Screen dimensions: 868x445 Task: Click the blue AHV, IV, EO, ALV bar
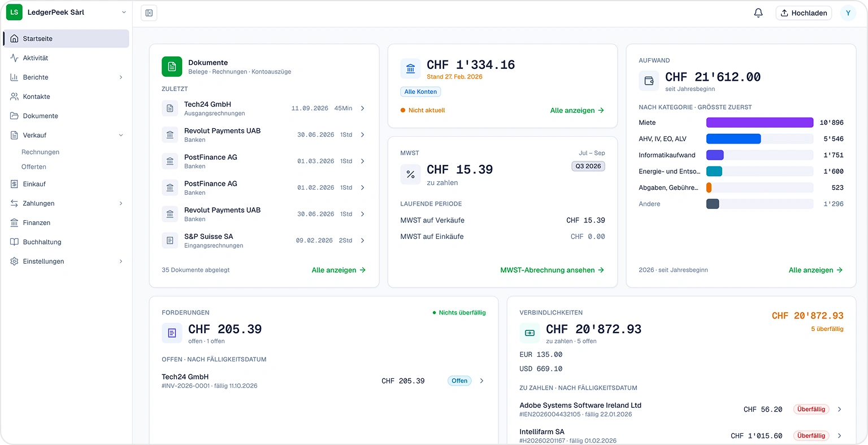[x=734, y=139]
